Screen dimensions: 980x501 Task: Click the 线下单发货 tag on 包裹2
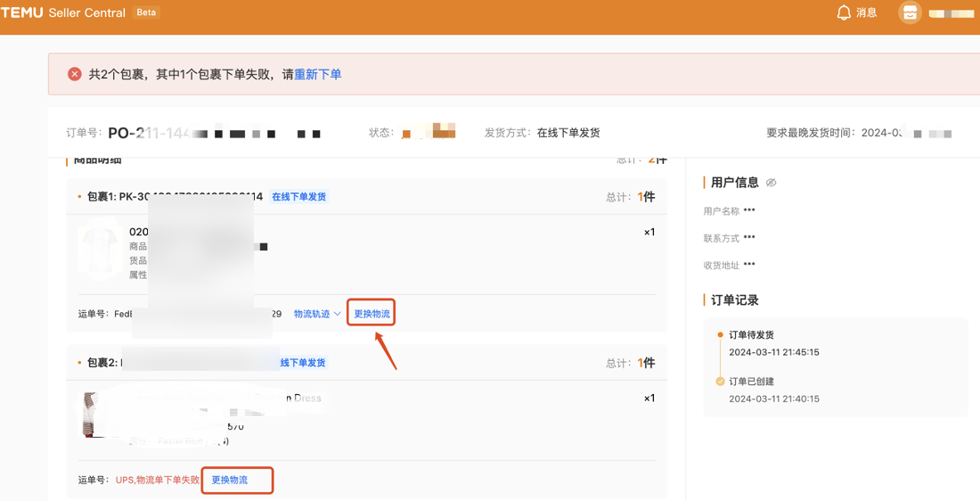[x=303, y=363]
